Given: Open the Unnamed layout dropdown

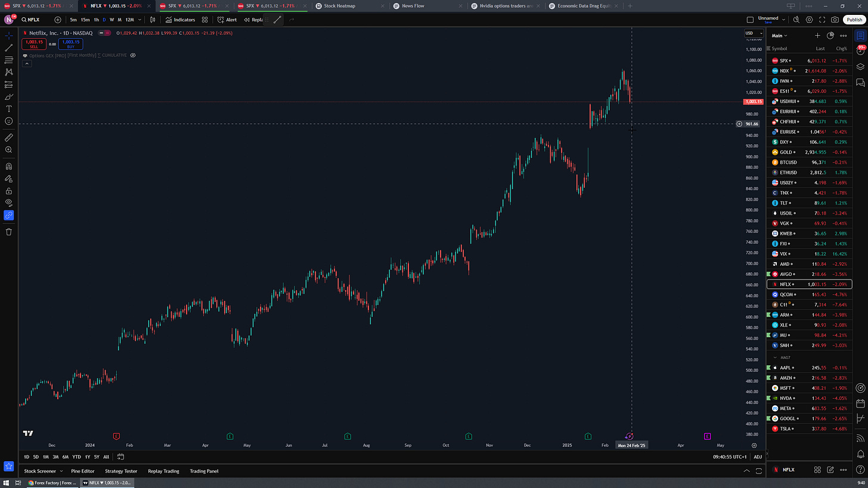Looking at the screenshot, I should point(783,20).
